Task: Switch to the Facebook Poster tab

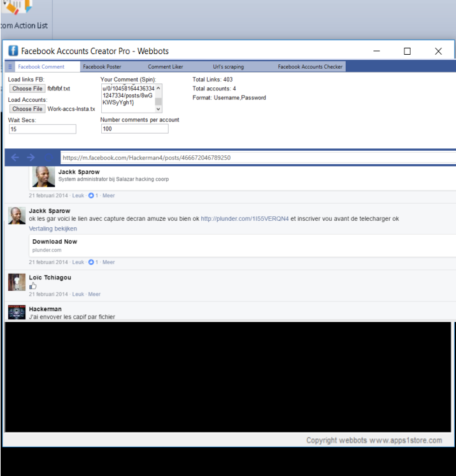Action: pyautogui.click(x=102, y=67)
